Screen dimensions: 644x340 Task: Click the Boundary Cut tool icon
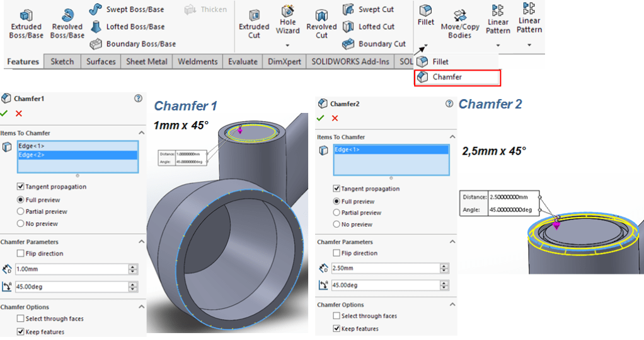(x=348, y=44)
